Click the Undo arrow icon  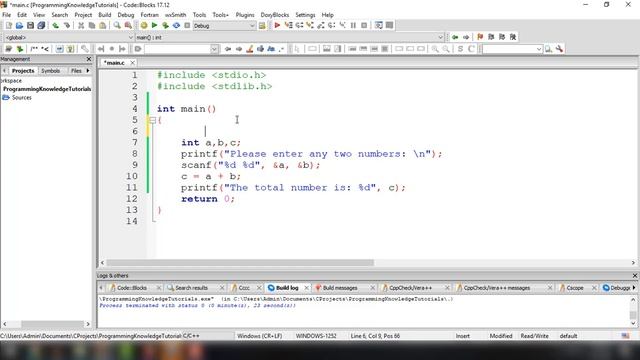point(55,26)
